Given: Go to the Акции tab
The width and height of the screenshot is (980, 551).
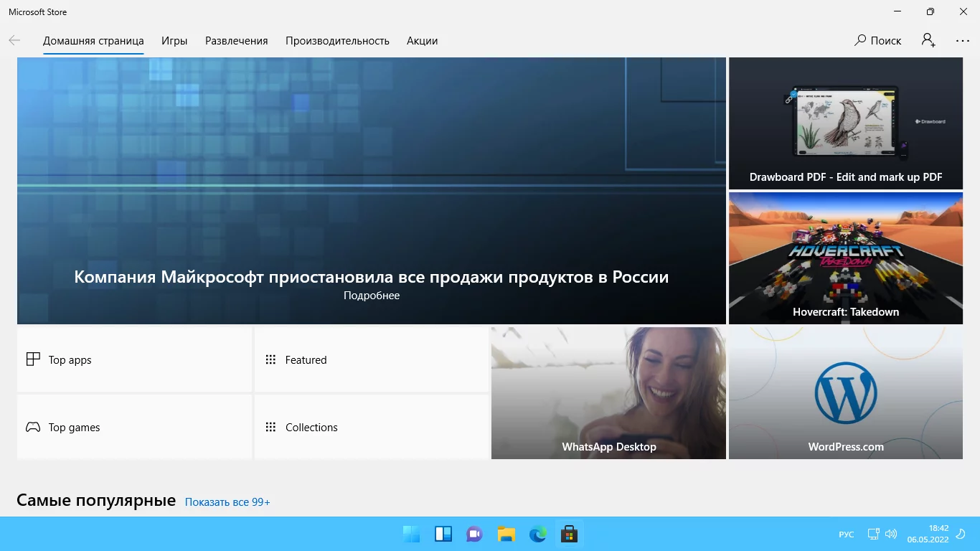Looking at the screenshot, I should (422, 41).
